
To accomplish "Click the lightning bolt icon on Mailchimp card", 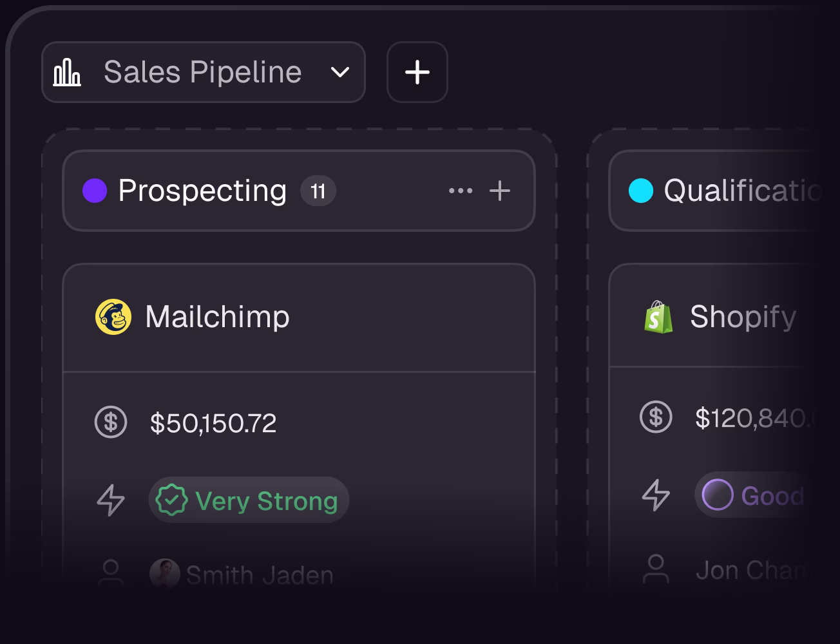I will [x=111, y=500].
